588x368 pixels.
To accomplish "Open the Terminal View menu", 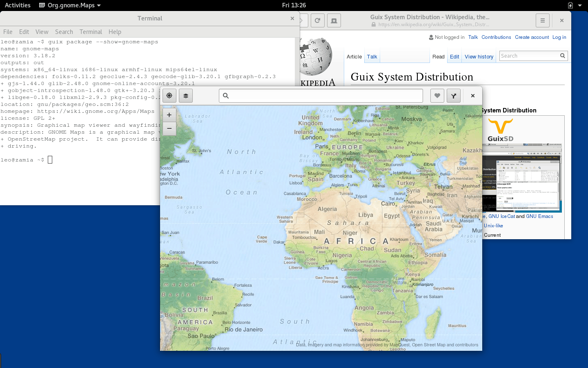I will point(42,32).
